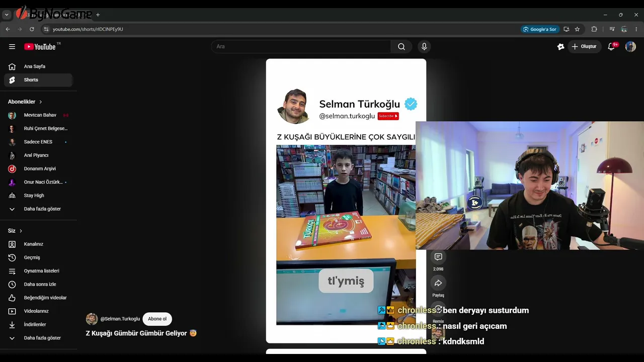Click the @Selman.Turkoglu avatar below the video
Viewport: 644px width, 362px height.
coord(92,319)
